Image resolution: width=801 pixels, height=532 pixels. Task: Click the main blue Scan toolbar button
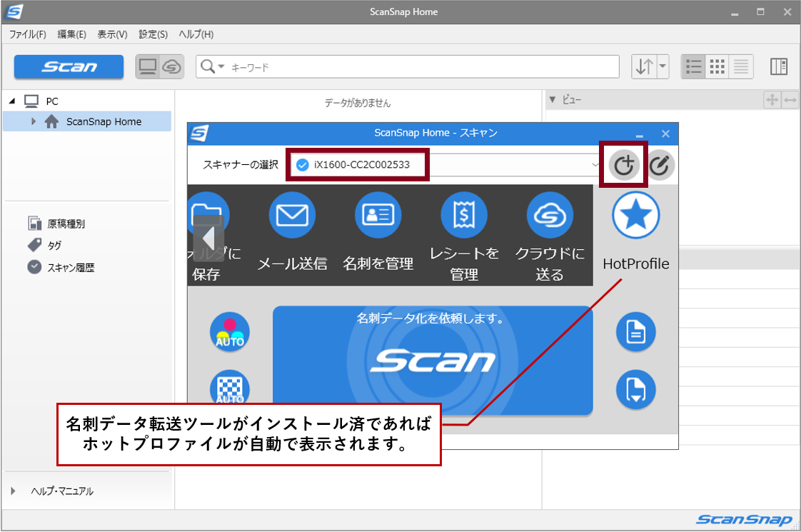69,67
